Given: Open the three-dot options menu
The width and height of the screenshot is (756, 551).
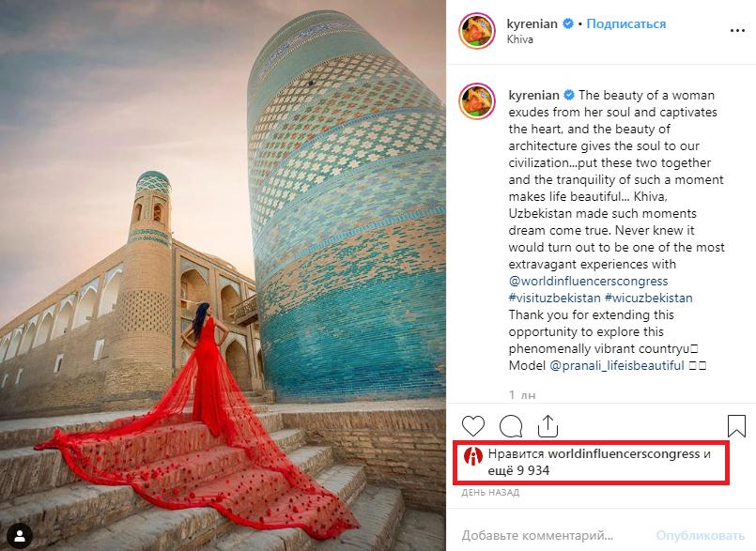Looking at the screenshot, I should point(737,30).
